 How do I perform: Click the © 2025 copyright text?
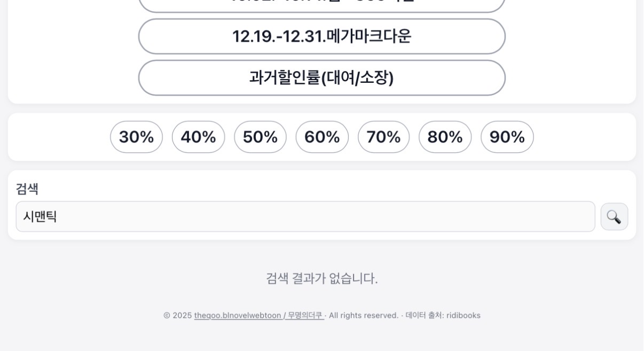point(177,316)
